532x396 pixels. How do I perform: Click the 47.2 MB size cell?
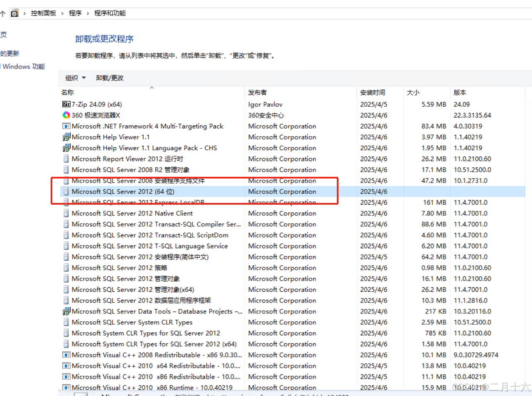click(x=434, y=181)
